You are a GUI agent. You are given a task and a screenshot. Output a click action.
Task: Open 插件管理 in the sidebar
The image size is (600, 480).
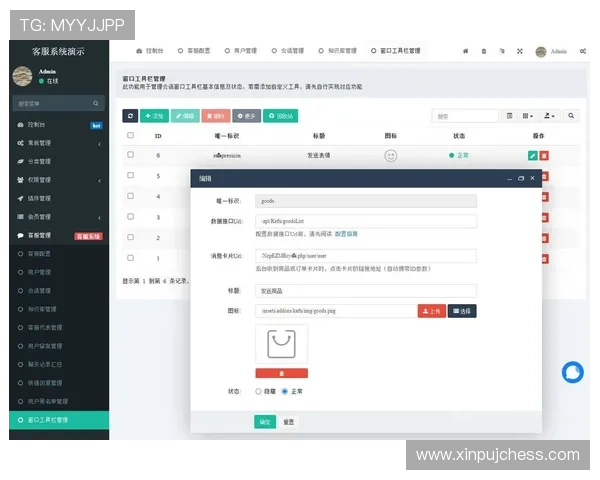(57, 198)
